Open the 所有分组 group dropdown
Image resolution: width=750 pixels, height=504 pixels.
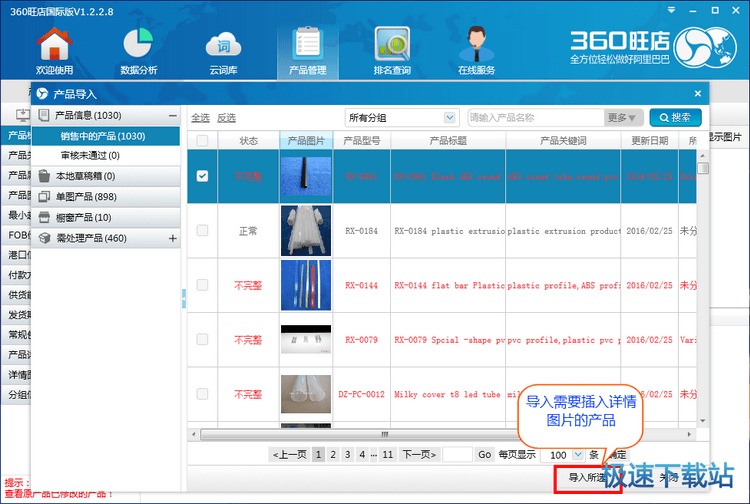click(402, 118)
